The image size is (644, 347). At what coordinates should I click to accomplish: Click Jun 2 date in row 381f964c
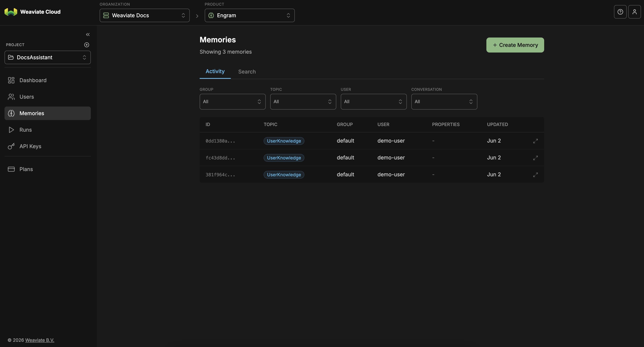click(494, 174)
